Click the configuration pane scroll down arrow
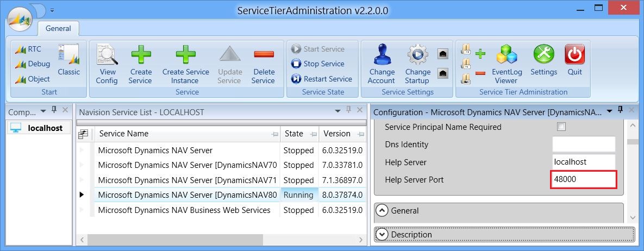This screenshot has width=644, height=251. click(x=632, y=217)
